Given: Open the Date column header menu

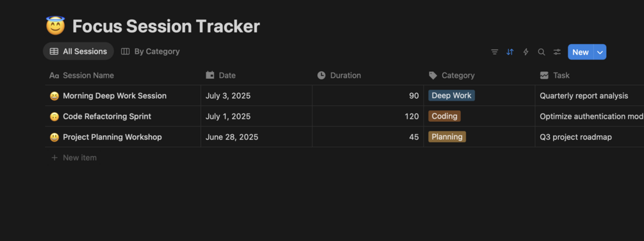Looking at the screenshot, I should click(x=256, y=76).
